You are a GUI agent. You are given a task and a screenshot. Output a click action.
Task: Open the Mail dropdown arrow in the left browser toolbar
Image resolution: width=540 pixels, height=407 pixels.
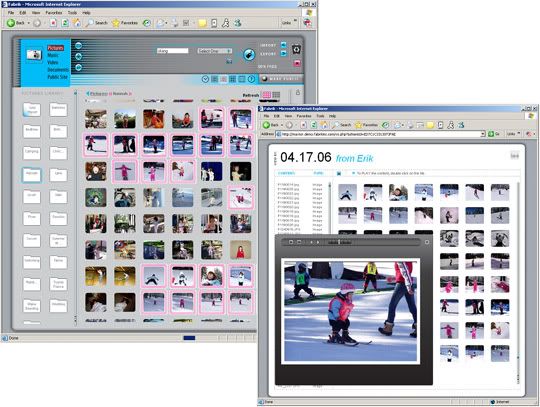(166, 23)
